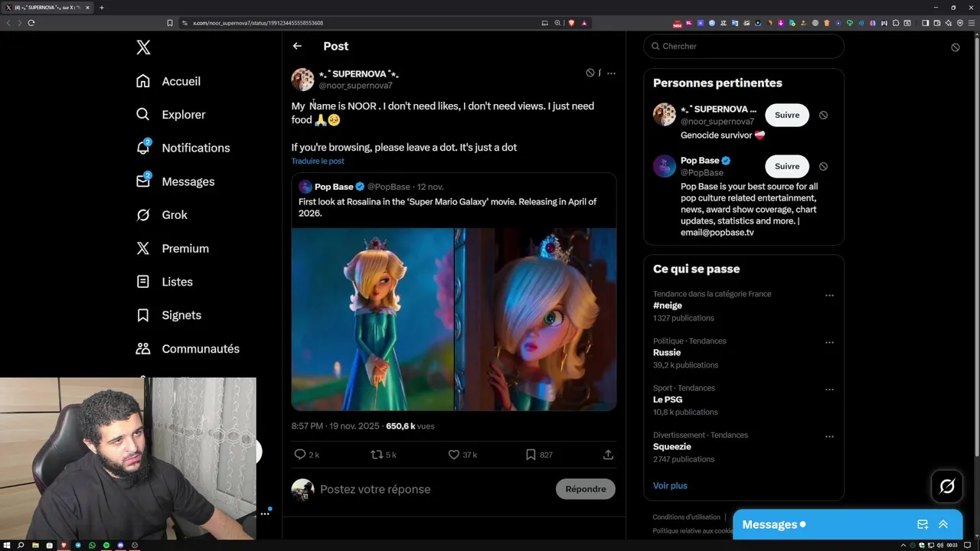Open Grok in sidebar
This screenshot has width=980, height=551.
pos(162,215)
